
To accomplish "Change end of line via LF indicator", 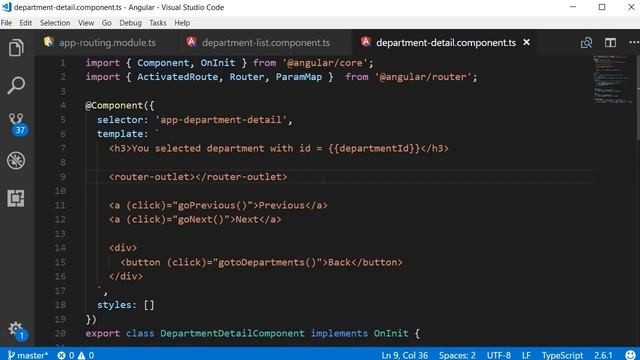I will pos(526,355).
